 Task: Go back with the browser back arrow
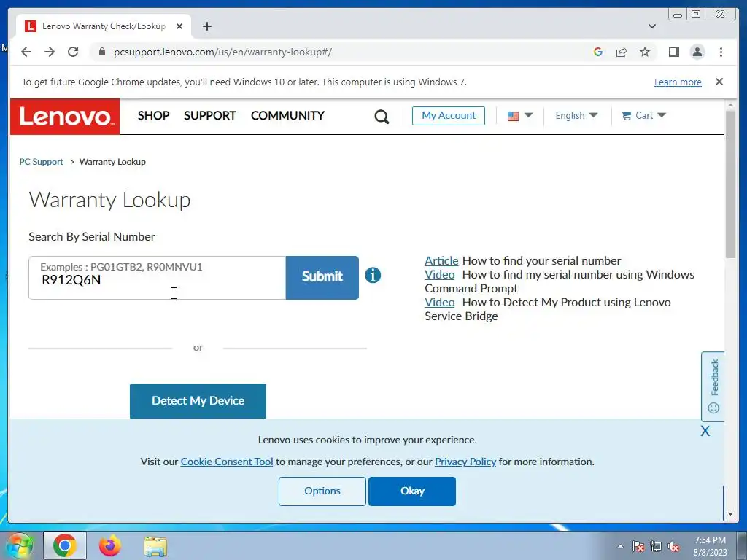[26, 52]
